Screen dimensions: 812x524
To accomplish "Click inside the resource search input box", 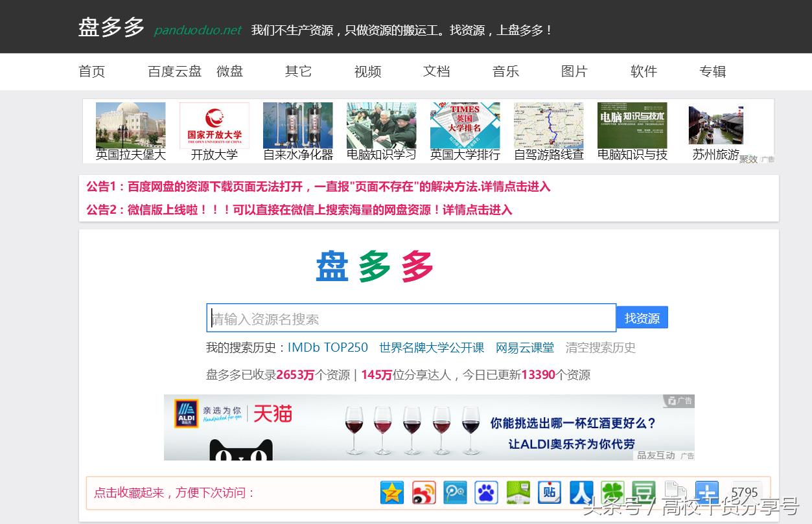I will point(408,317).
